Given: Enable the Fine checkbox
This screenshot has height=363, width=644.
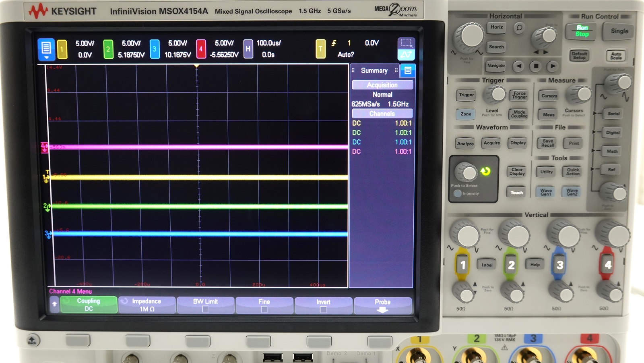Looking at the screenshot, I should [264, 309].
